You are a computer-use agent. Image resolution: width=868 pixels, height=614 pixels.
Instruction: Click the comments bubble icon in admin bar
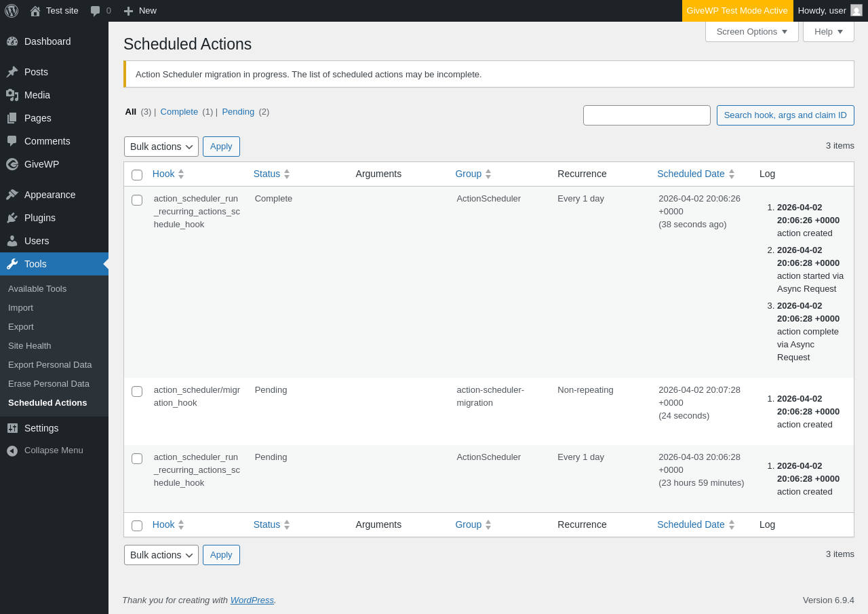point(96,11)
